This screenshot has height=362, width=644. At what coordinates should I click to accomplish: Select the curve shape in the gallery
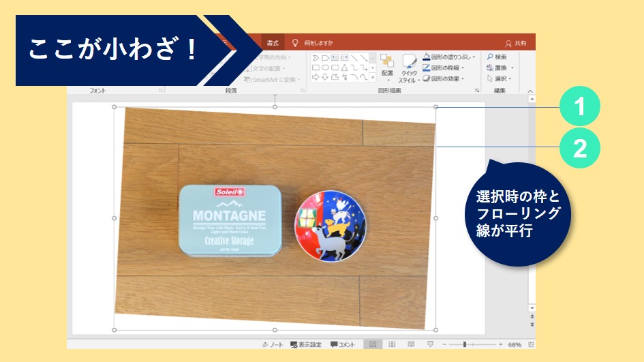363,77
